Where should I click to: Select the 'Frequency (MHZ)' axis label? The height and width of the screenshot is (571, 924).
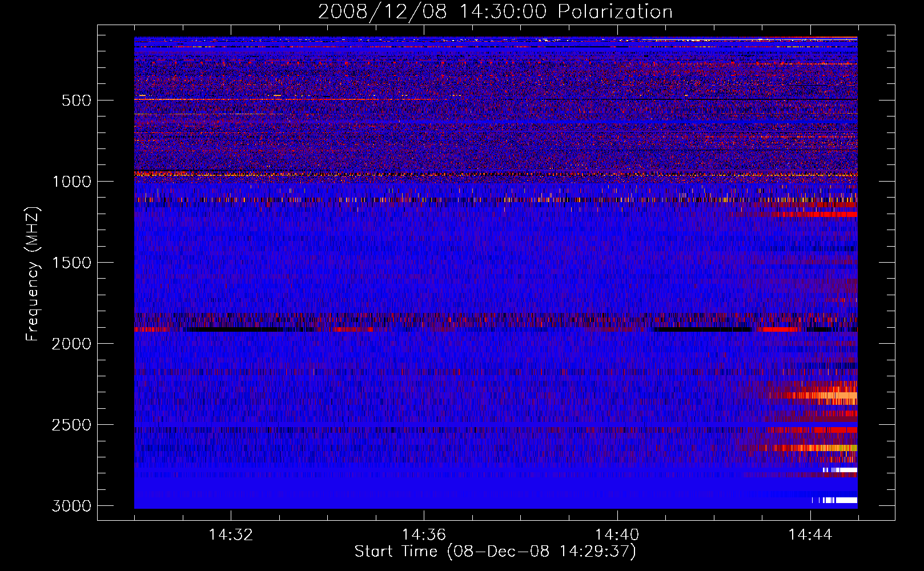pos(33,274)
